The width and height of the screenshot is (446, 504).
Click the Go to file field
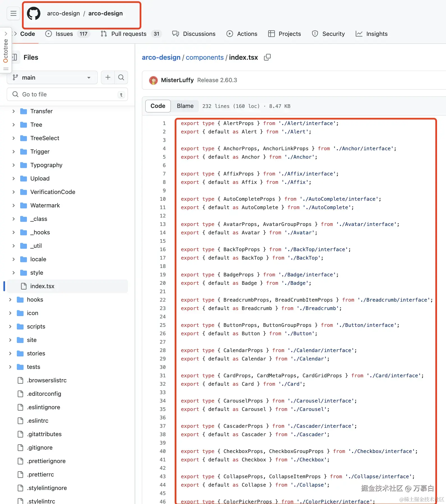67,94
